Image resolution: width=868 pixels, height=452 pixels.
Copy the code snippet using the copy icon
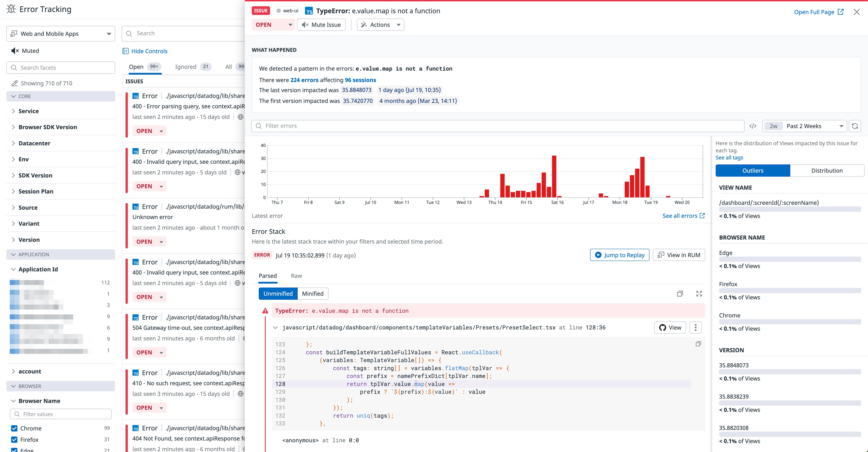pyautogui.click(x=698, y=343)
